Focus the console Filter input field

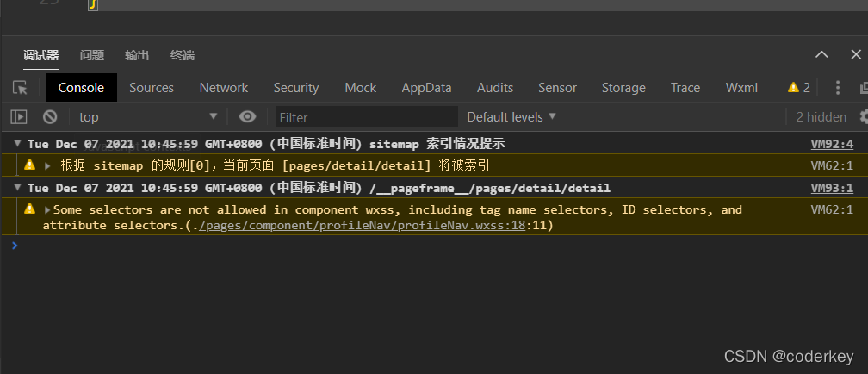click(x=367, y=117)
